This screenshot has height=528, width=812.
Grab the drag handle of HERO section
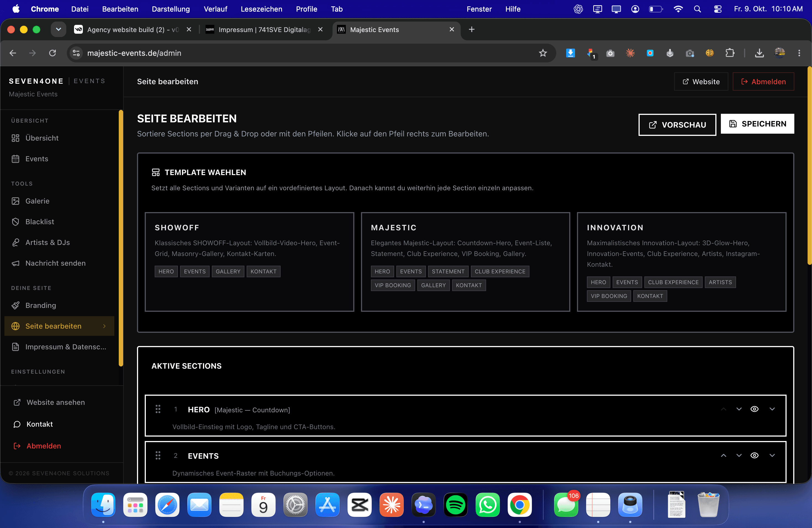click(x=158, y=409)
